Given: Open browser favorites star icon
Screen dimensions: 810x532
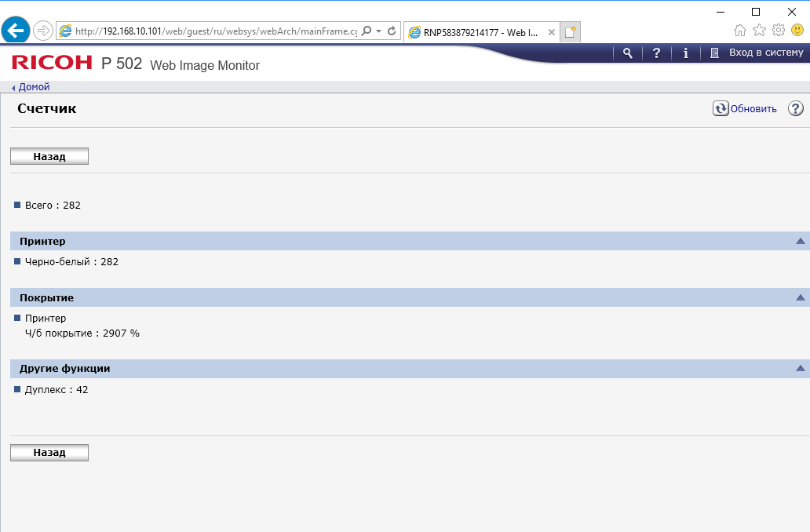Looking at the screenshot, I should 759,31.
